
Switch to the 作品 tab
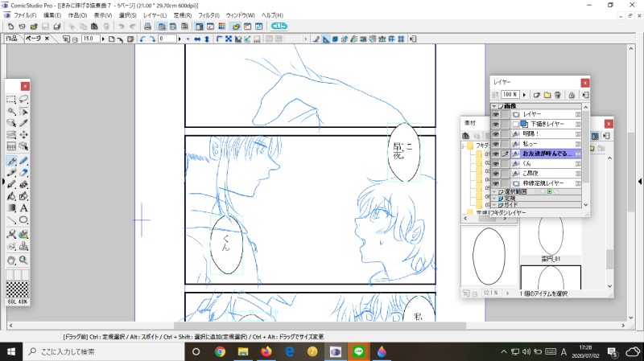tap(11, 38)
